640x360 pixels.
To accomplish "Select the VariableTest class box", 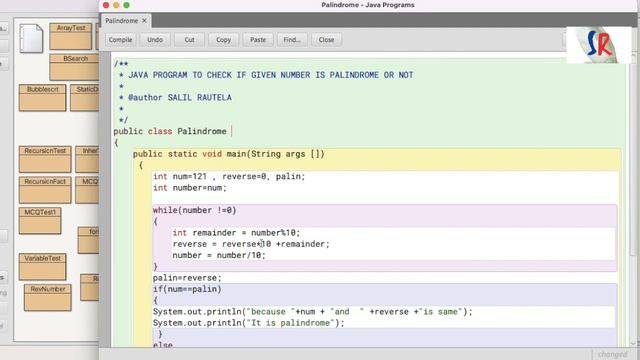I will coord(42,267).
